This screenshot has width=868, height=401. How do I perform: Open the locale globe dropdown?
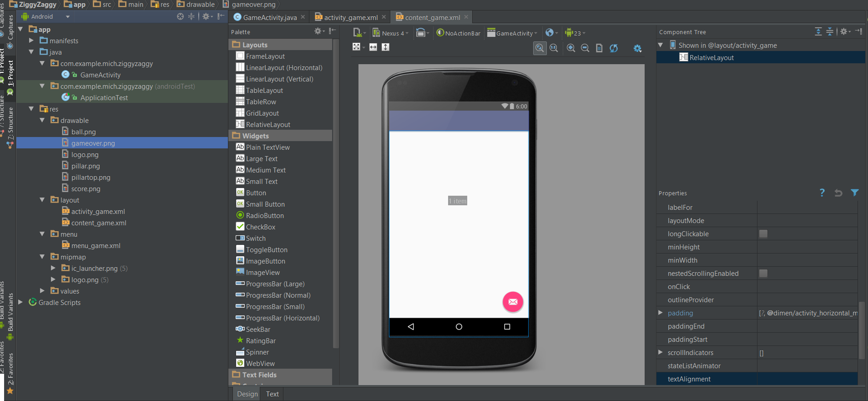click(x=551, y=33)
